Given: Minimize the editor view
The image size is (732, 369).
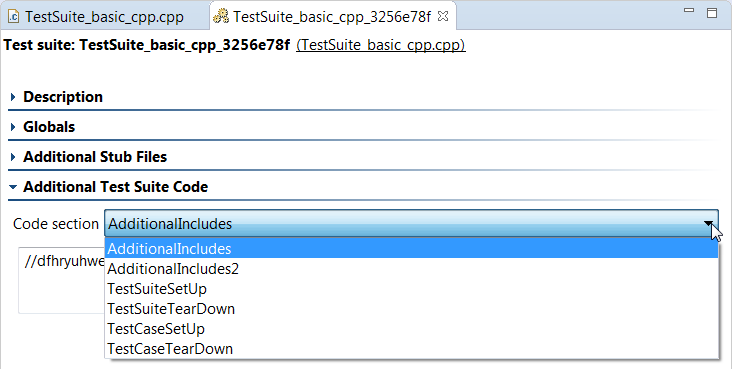Looking at the screenshot, I should pyautogui.click(x=689, y=10).
